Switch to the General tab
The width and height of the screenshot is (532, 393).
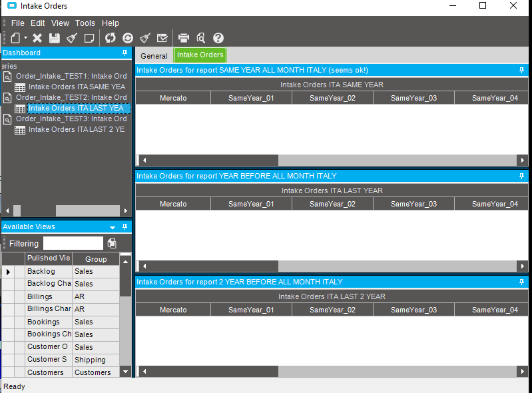click(x=154, y=56)
